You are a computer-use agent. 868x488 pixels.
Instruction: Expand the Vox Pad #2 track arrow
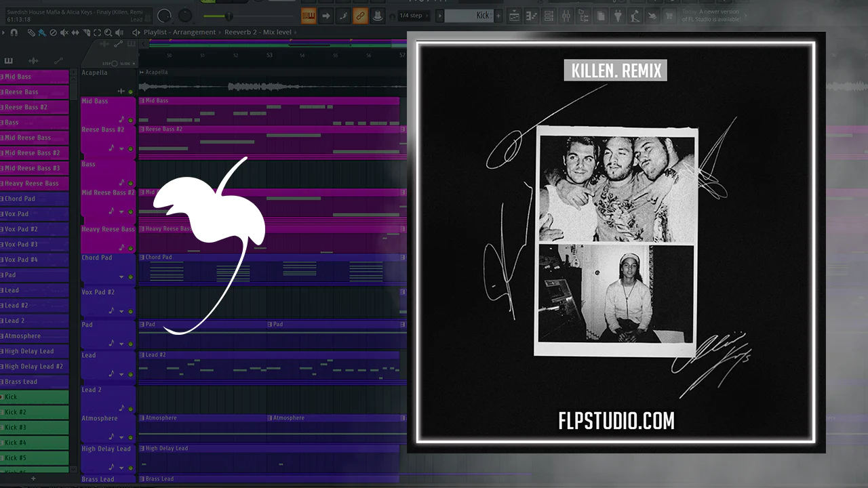[x=122, y=311]
